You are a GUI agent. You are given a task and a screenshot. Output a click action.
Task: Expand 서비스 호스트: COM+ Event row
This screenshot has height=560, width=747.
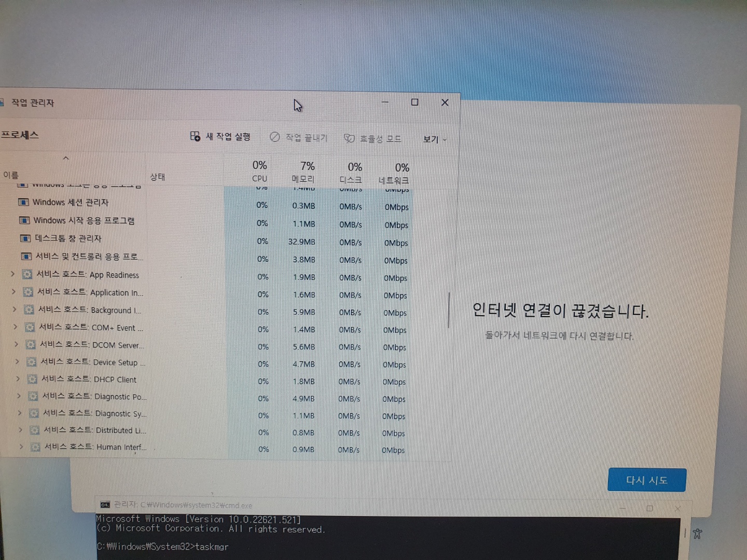click(16, 327)
